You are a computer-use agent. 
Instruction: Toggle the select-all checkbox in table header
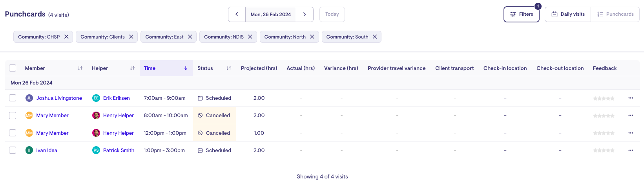pos(13,68)
